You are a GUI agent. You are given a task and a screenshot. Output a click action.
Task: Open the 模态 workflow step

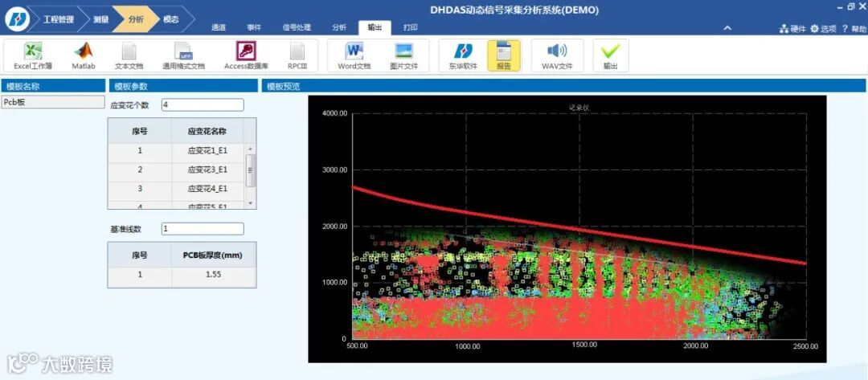pyautogui.click(x=171, y=19)
